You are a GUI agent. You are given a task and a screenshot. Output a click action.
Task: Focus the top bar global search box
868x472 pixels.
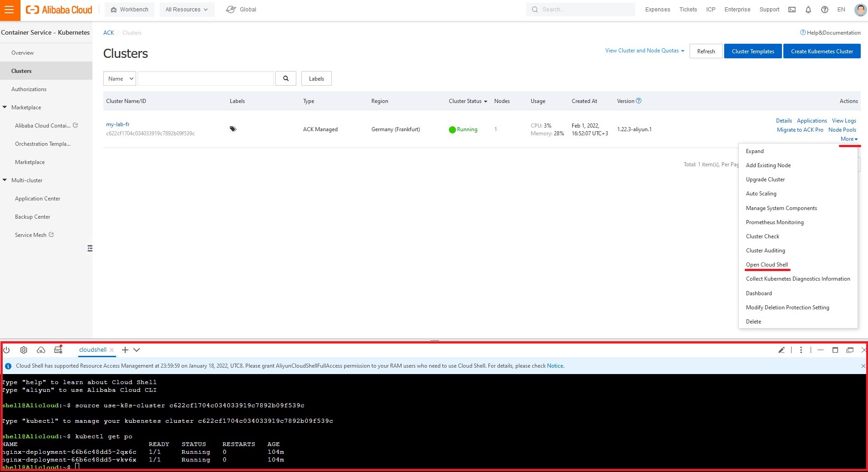coord(580,10)
